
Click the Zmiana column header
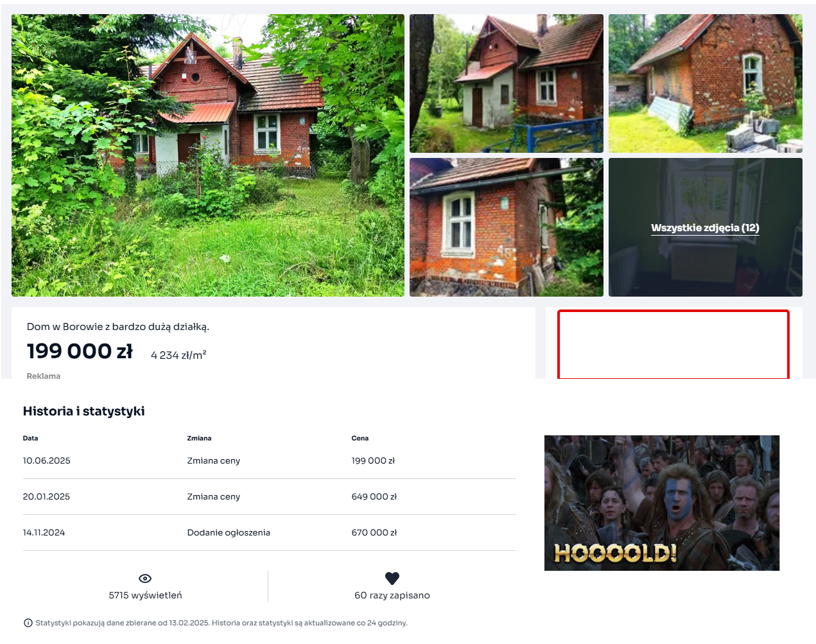[199, 439]
